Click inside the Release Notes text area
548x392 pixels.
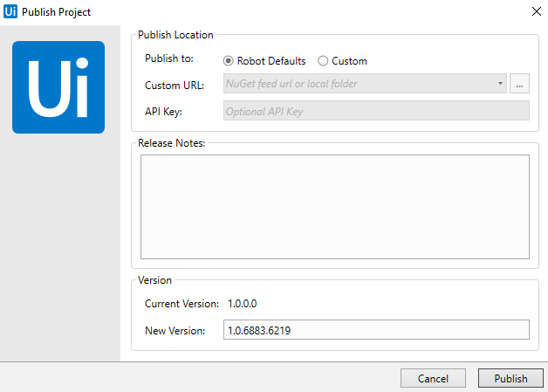point(335,207)
